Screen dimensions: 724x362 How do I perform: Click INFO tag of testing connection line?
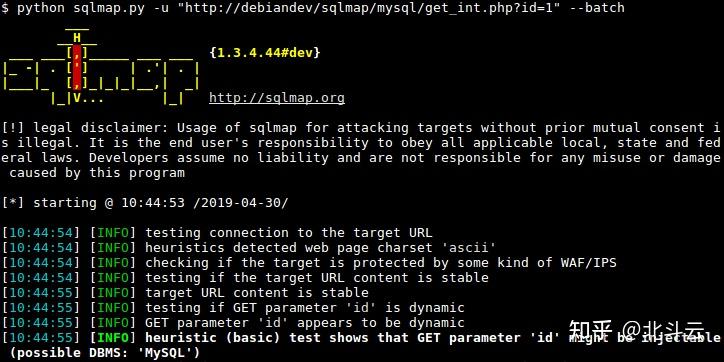point(113,233)
